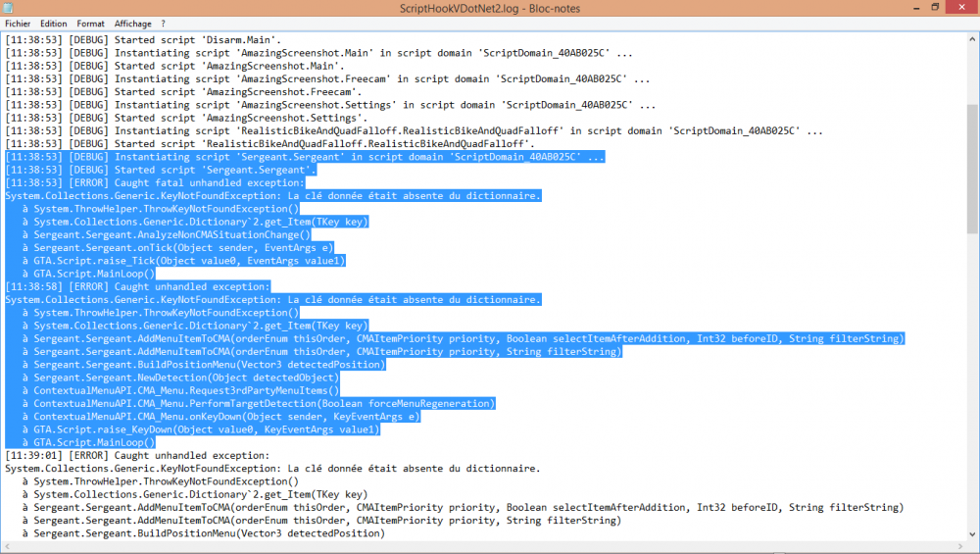Click highlighted line Instantiating script 'Sergeant.Sergeant'

tap(305, 157)
